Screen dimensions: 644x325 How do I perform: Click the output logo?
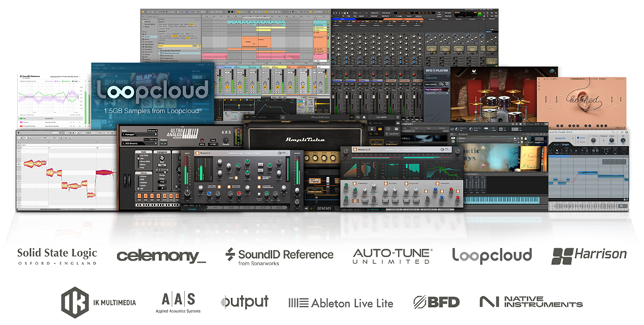coord(245,302)
